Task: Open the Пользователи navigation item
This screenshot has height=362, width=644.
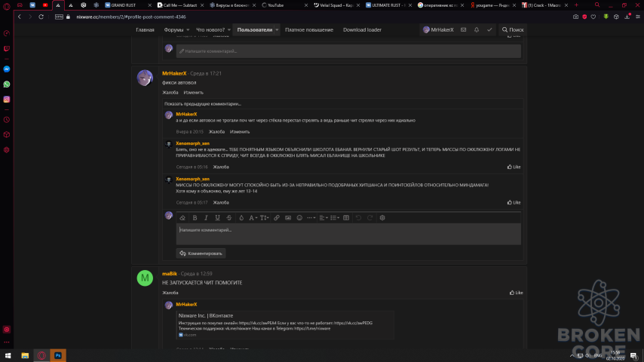Action: (255, 29)
